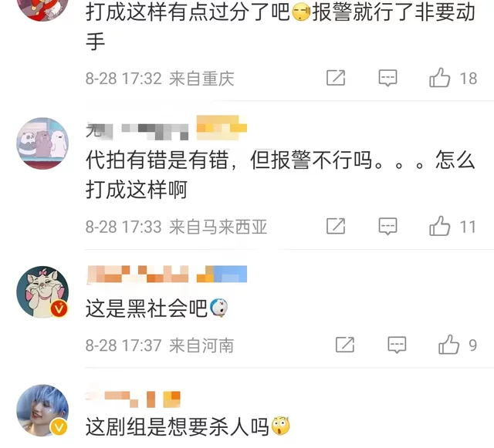Repost the comment from 马来西亚
Screen dimensions: 494x448
336,226
